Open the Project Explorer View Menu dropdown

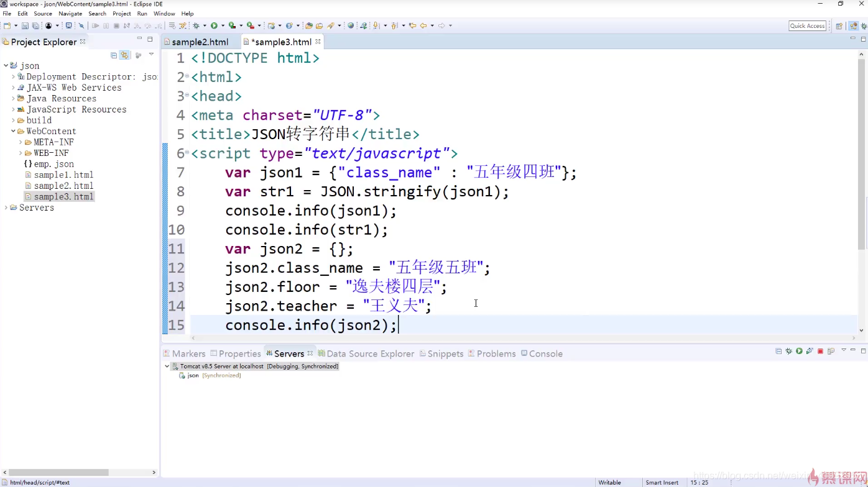151,55
